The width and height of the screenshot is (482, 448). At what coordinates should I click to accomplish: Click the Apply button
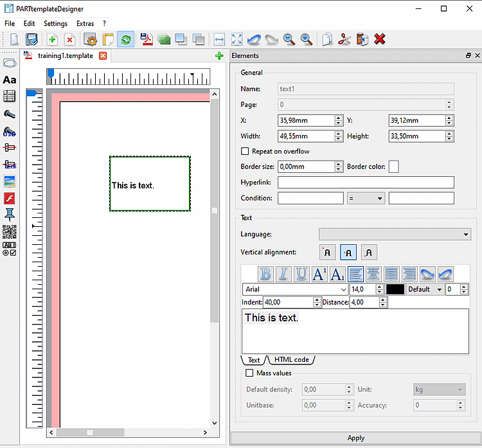(x=355, y=438)
